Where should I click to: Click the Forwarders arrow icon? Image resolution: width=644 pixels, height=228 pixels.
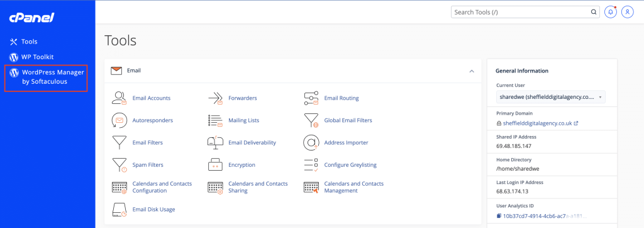pos(215,98)
